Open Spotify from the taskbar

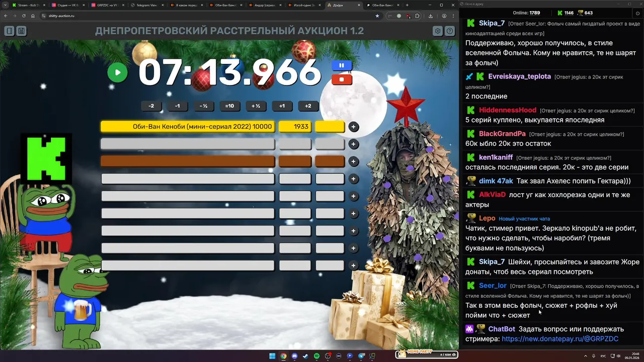pos(316,356)
